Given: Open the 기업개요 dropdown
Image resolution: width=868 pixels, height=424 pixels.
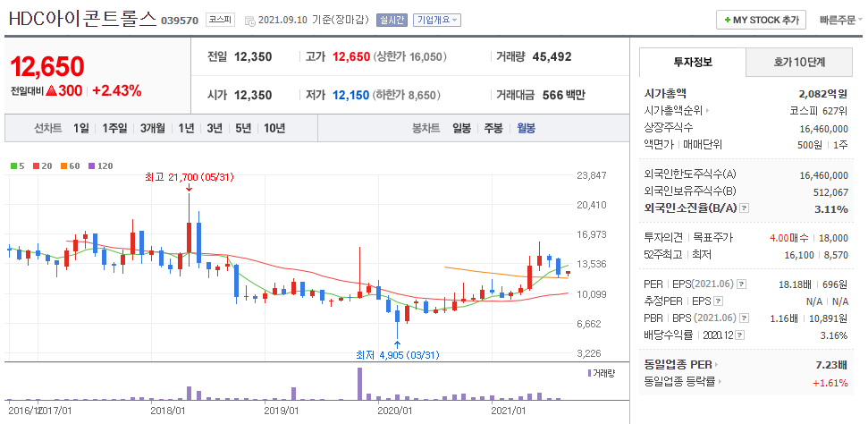Looking at the screenshot, I should pyautogui.click(x=437, y=21).
